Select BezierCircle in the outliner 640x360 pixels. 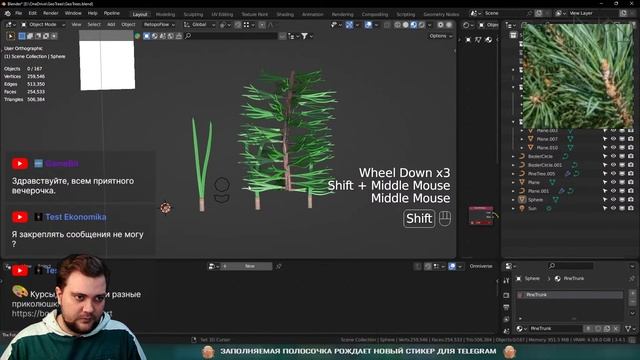(x=540, y=156)
